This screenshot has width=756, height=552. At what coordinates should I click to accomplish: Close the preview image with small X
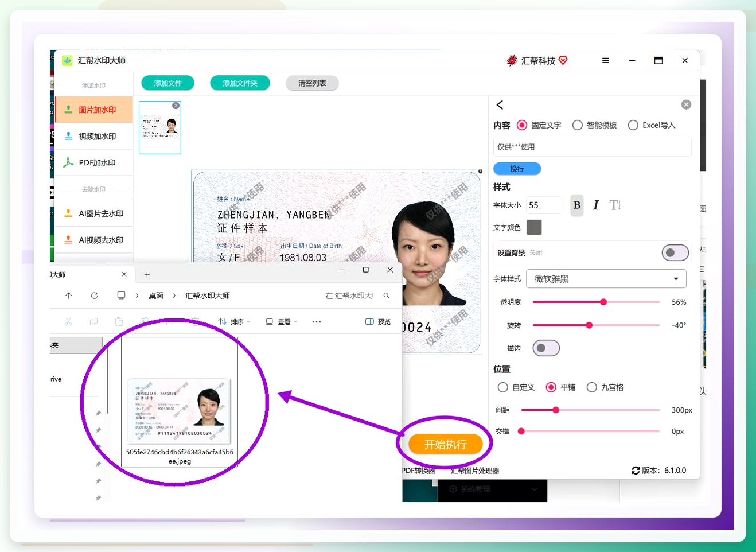point(480,171)
